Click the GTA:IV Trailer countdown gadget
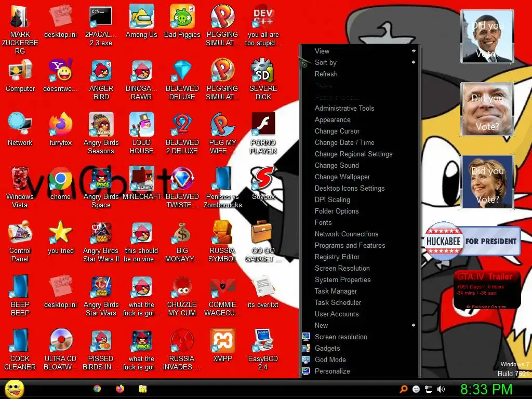 pyautogui.click(x=487, y=290)
